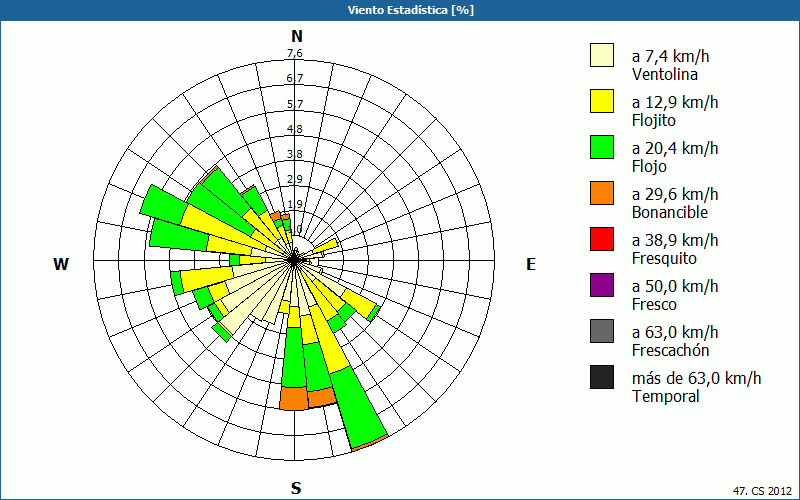Click the N compass label
The width and height of the screenshot is (800, 500).
tap(297, 36)
